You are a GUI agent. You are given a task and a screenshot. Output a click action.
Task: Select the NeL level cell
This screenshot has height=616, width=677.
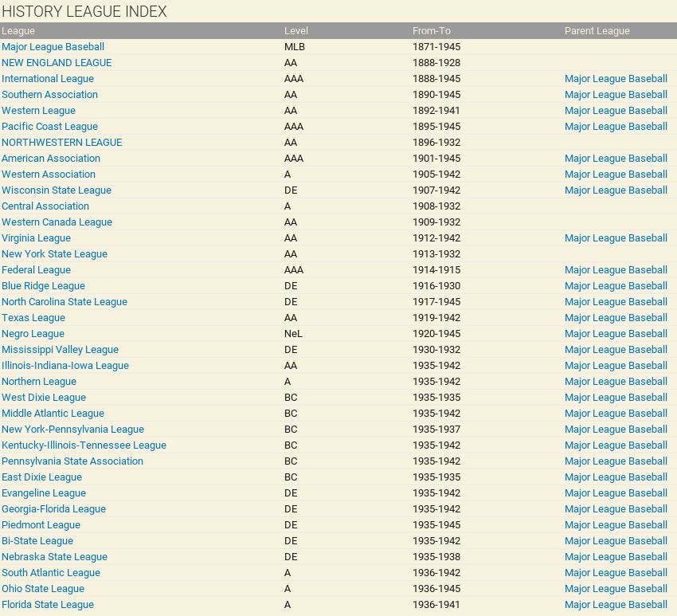click(293, 335)
